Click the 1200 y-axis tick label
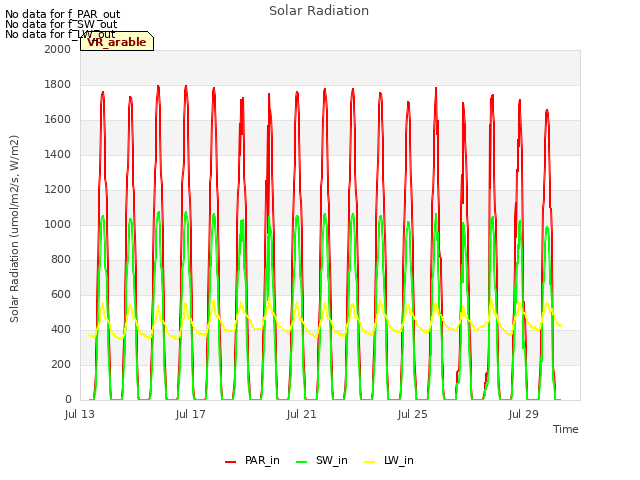640x480 pixels. (58, 189)
